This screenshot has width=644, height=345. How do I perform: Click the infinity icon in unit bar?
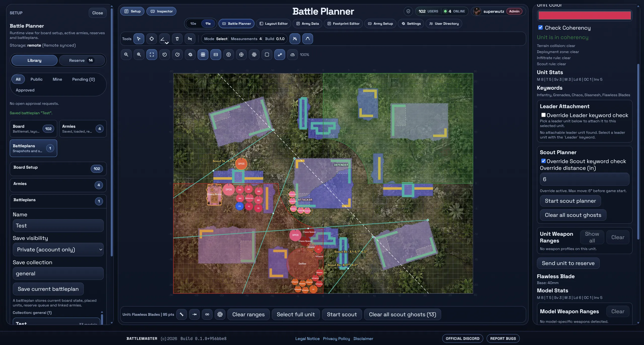[x=207, y=314]
